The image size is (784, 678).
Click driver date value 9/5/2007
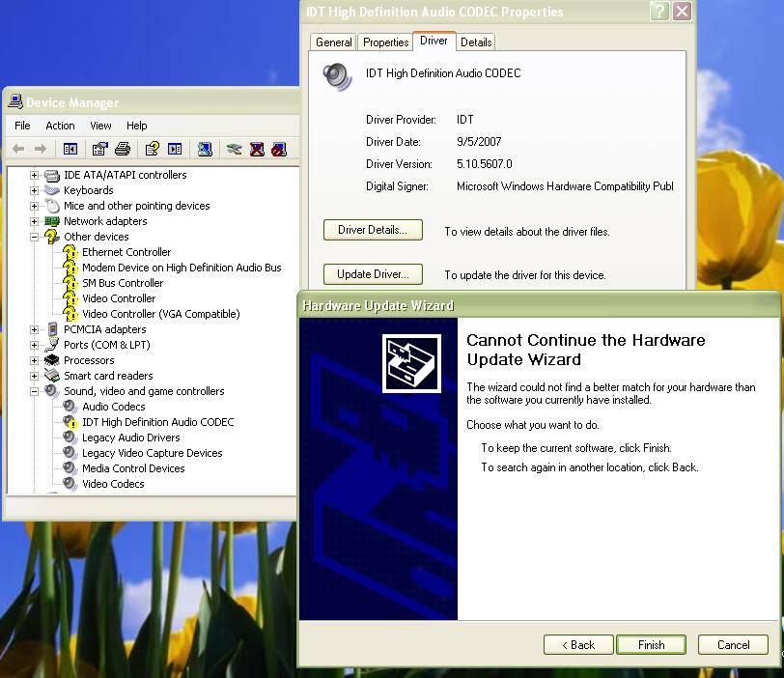[x=479, y=142]
